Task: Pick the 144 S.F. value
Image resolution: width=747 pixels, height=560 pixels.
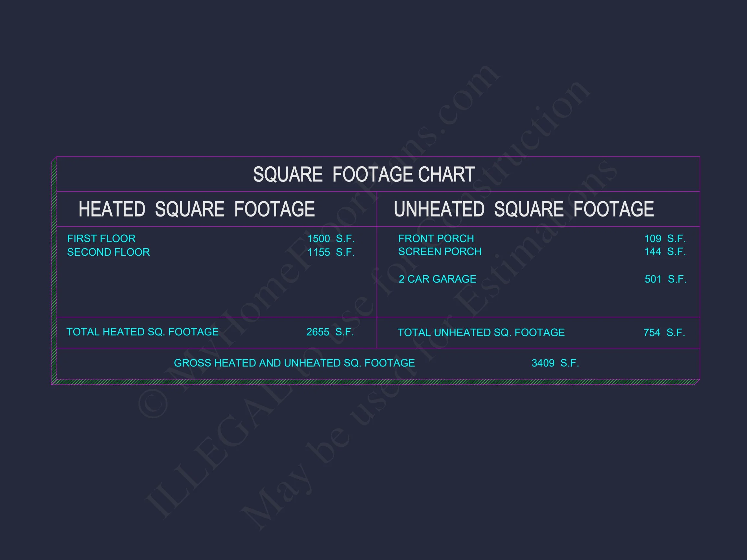Action: 665,251
